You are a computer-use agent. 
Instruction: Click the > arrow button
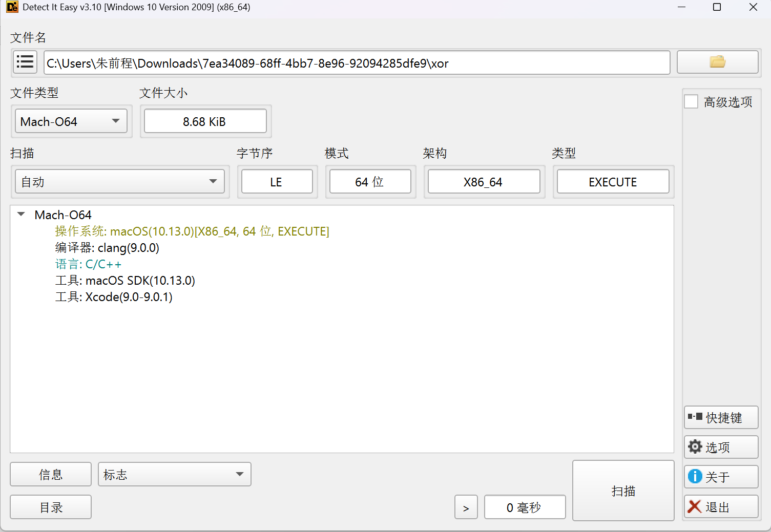[x=466, y=507]
